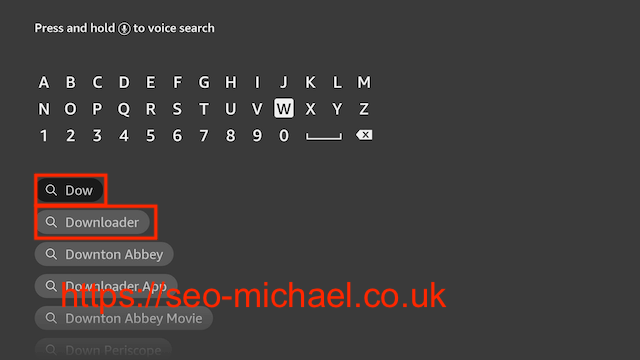Click the magnifier icon beside Downton Abbey Movie
640x360 pixels.
[51, 318]
